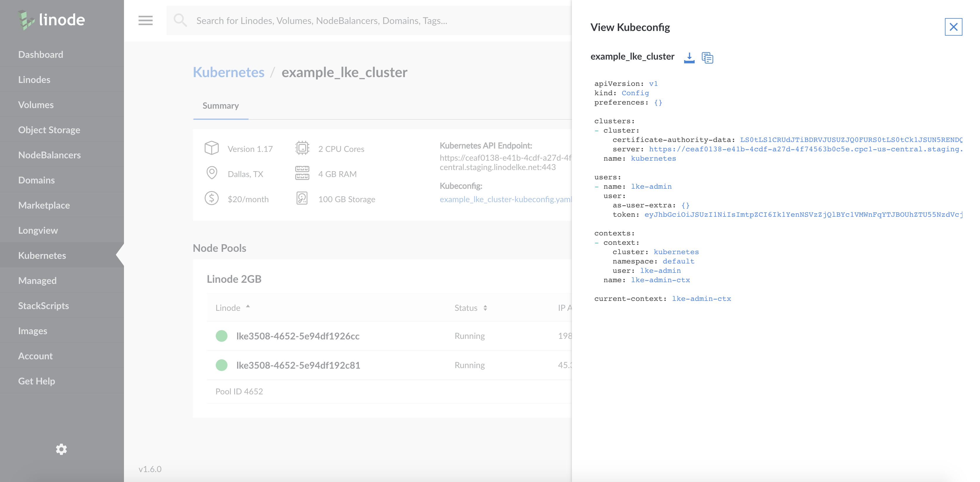Click the Marketplace sidebar item
Viewport: 980px width, 482px height.
[44, 205]
